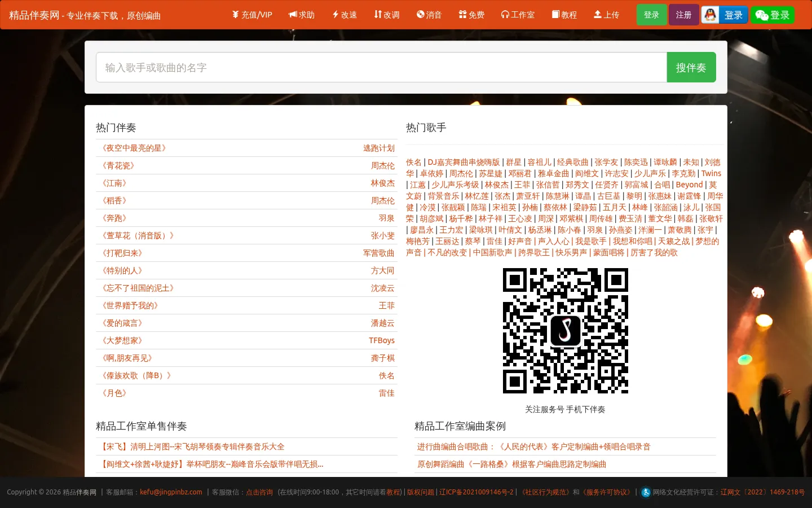Select 中国新歌声 in hot singers
Screen dimensions: 812x508
tap(493, 252)
